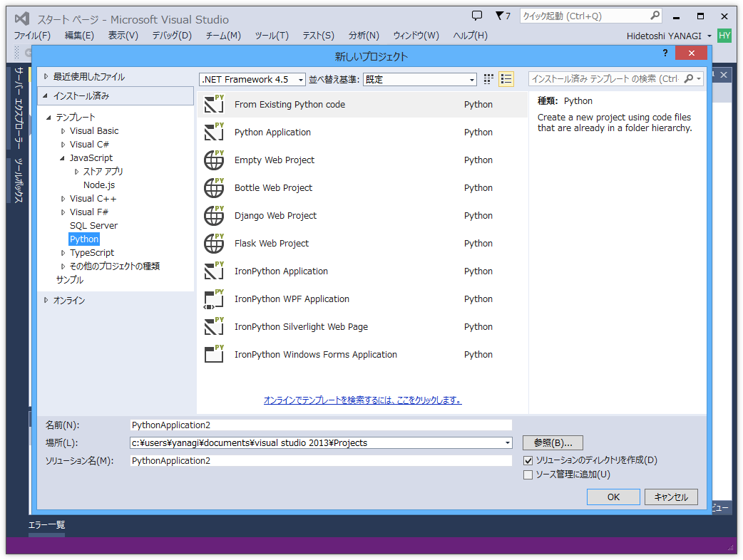Expand the 最近使用したファイル section
This screenshot has height=560, width=743.
coord(46,76)
